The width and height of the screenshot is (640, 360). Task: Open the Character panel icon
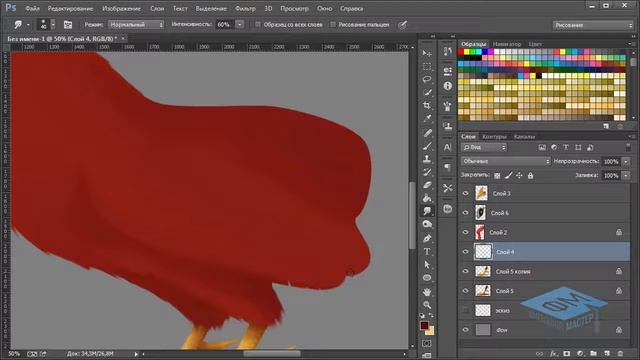pos(448,147)
